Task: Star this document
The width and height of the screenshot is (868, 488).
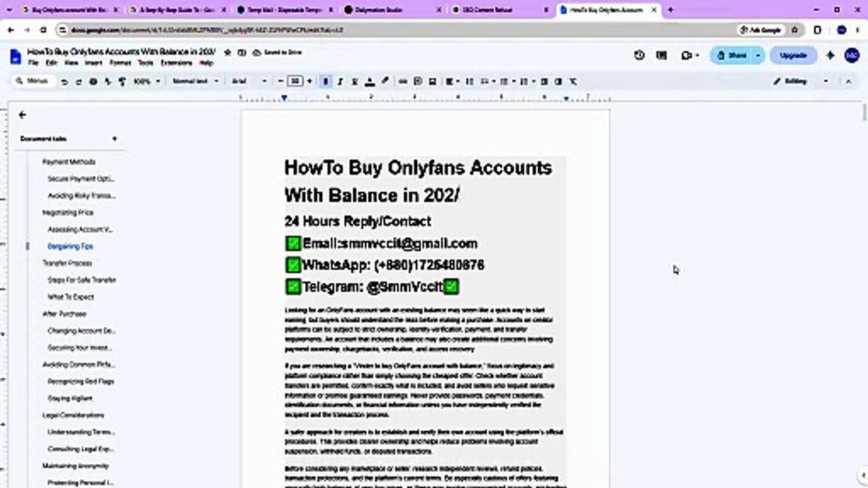Action: point(227,52)
